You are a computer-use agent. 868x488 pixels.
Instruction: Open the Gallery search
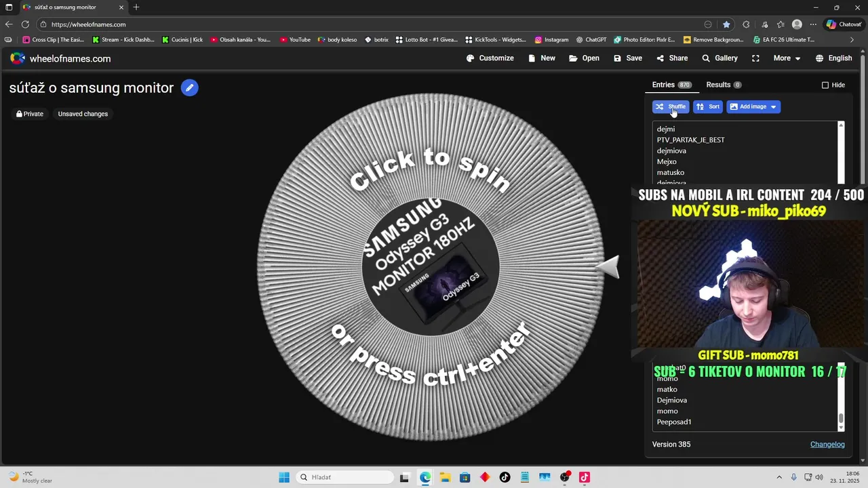[719, 58]
